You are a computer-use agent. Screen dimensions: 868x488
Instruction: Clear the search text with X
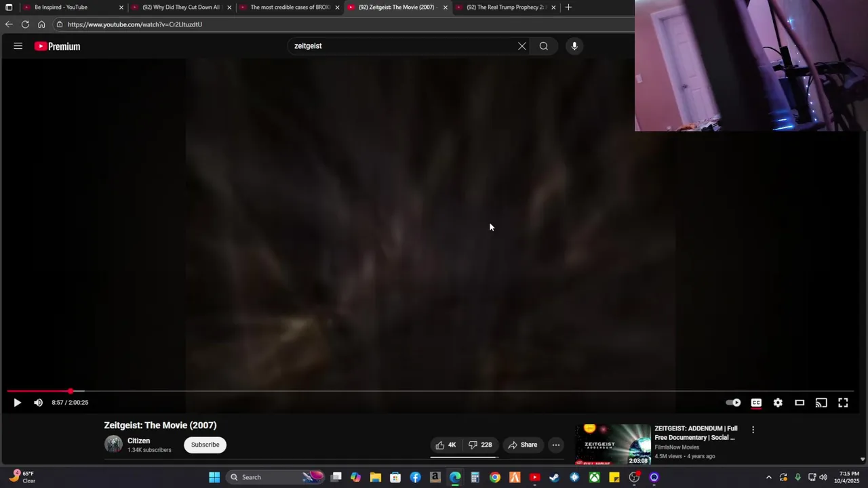pos(522,46)
